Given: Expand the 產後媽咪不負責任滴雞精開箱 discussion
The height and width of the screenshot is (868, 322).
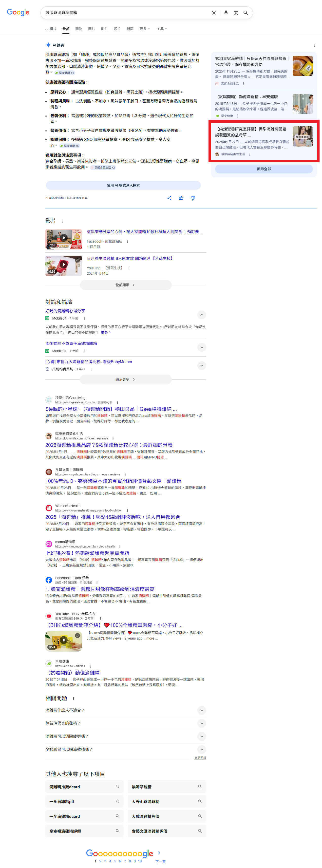Looking at the screenshot, I should 201,347.
